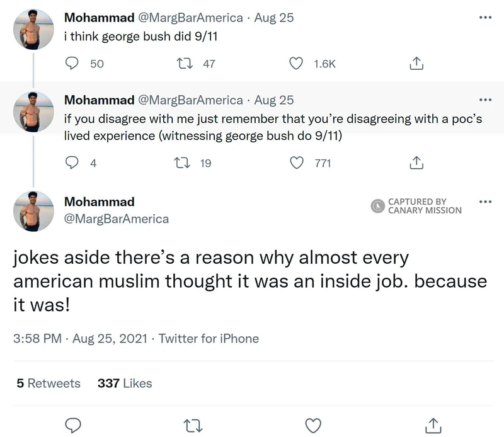Like the first tweet with 1.6K likes
This screenshot has height=437, width=504.
click(296, 63)
